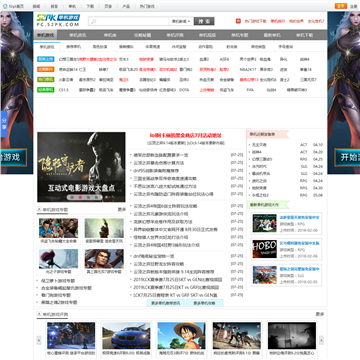Click the home icon in the top bar
The height and width of the screenshot is (360, 360).
(5, 6)
